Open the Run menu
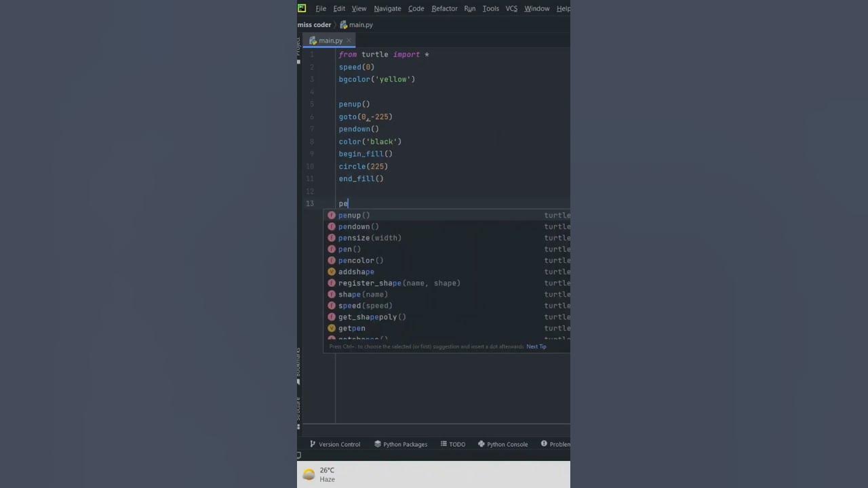Viewport: 868px width, 488px height. pos(469,9)
